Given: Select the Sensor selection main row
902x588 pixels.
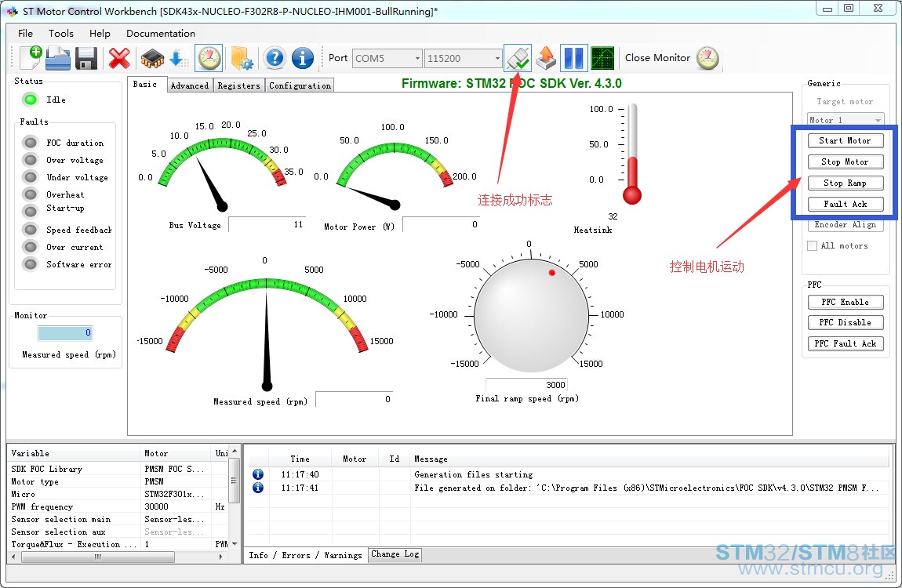Looking at the screenshot, I should pyautogui.click(x=118, y=519).
